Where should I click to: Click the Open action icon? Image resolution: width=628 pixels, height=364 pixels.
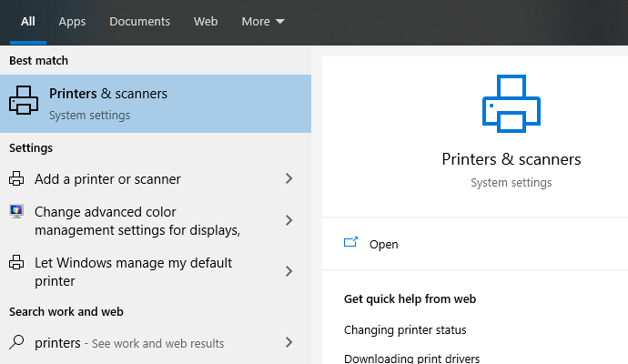350,243
